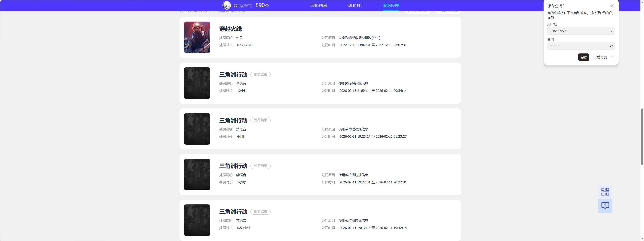Click the 2026-02-11 19:12:18 time range
Viewport: 644px width, 241px height.
tap(373, 228)
